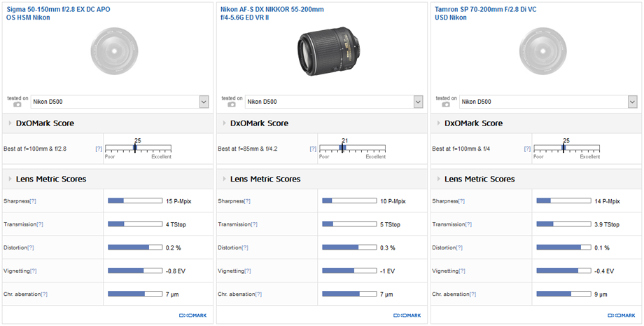
Task: Click Vignetting [?] help in Nikon column
Action: pyautogui.click(x=248, y=271)
